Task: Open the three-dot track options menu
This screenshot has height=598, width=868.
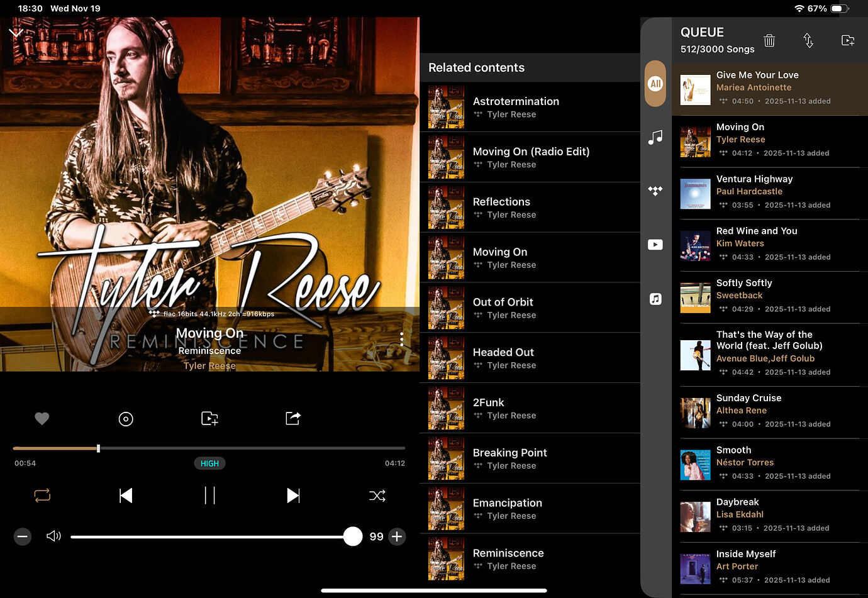Action: (x=401, y=339)
